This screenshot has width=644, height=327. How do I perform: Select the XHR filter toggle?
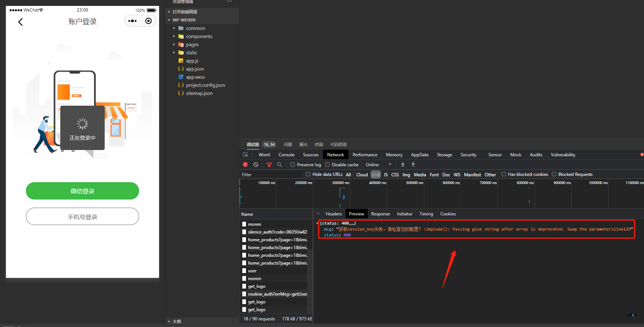pos(376,175)
